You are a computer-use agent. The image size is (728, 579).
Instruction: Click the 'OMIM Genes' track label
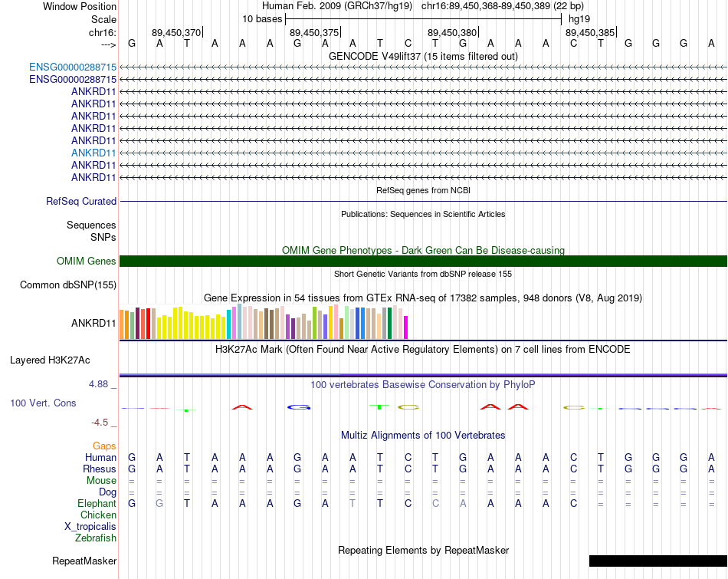pos(87,262)
